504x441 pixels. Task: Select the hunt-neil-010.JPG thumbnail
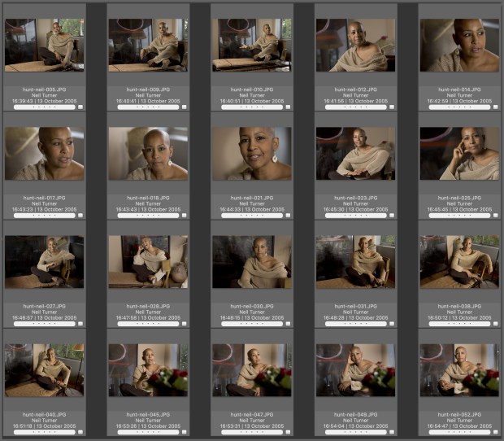point(252,46)
